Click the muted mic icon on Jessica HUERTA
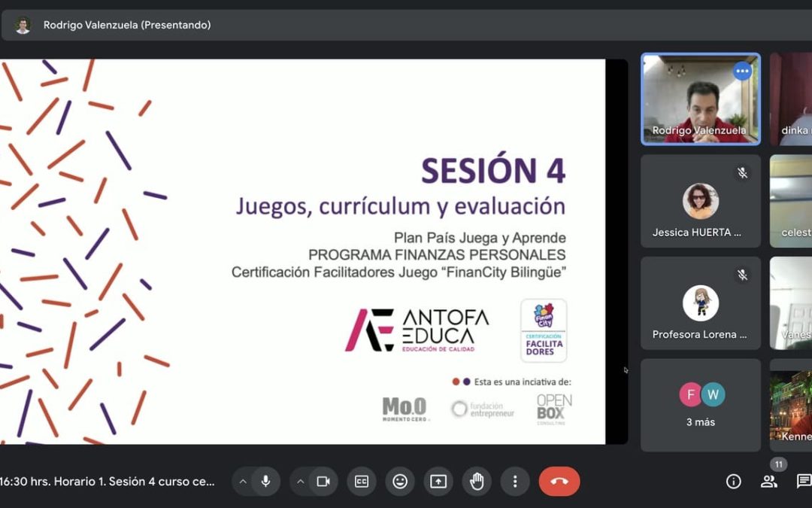This screenshot has width=812, height=508. [743, 172]
